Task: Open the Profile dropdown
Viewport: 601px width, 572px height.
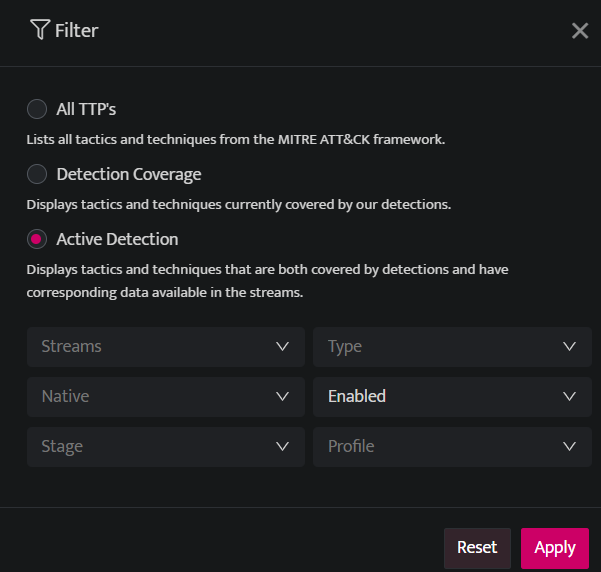Action: coord(452,447)
